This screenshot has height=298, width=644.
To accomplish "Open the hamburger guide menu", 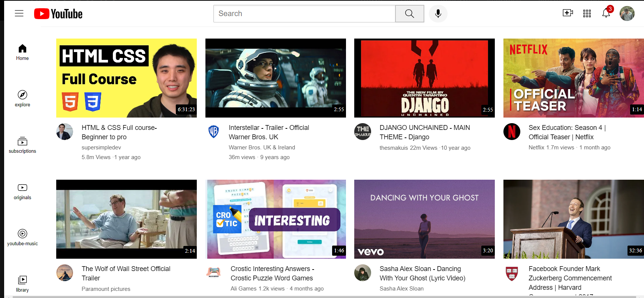I will click(x=19, y=13).
